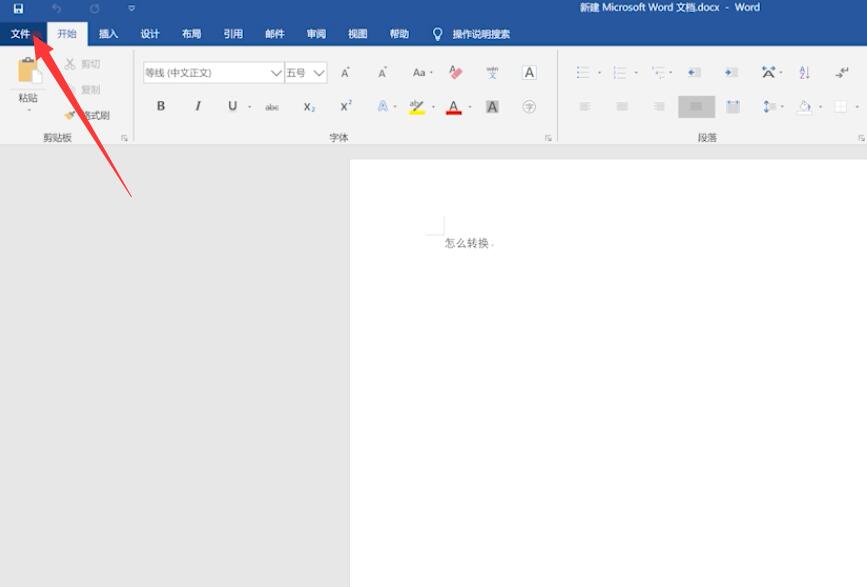Viewport: 867px width, 587px height.
Task: Click the decrease indent icon
Action: pos(694,72)
